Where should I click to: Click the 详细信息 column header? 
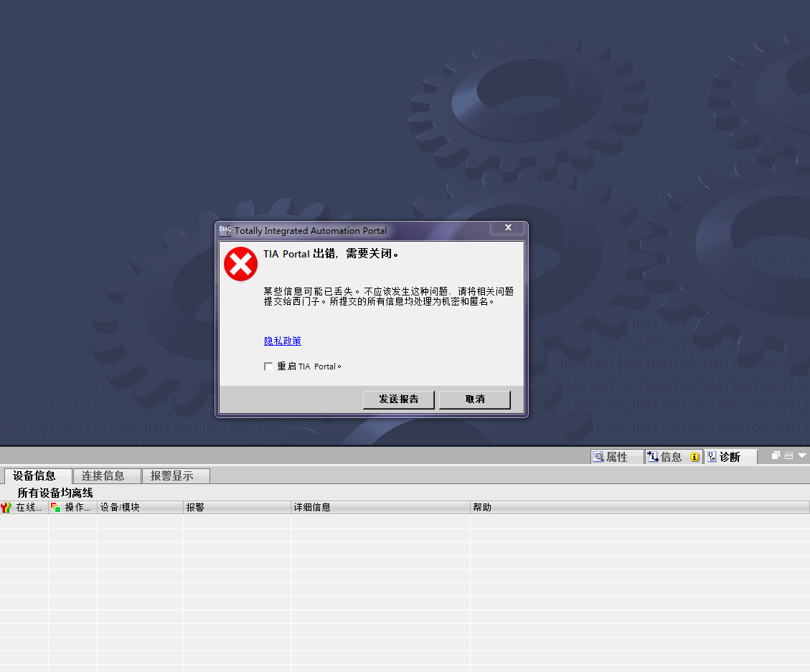point(381,507)
